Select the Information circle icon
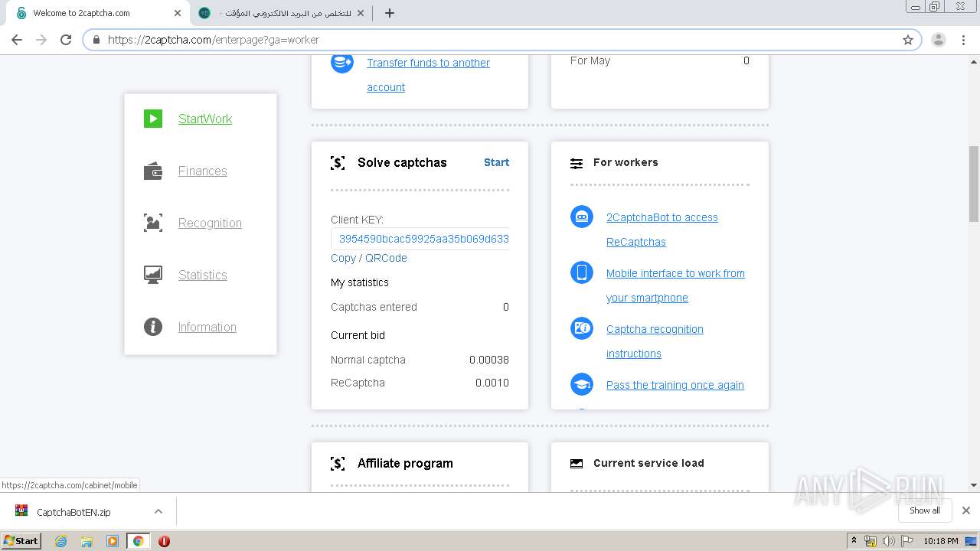Screen dimensions: 980x551 tap(153, 327)
